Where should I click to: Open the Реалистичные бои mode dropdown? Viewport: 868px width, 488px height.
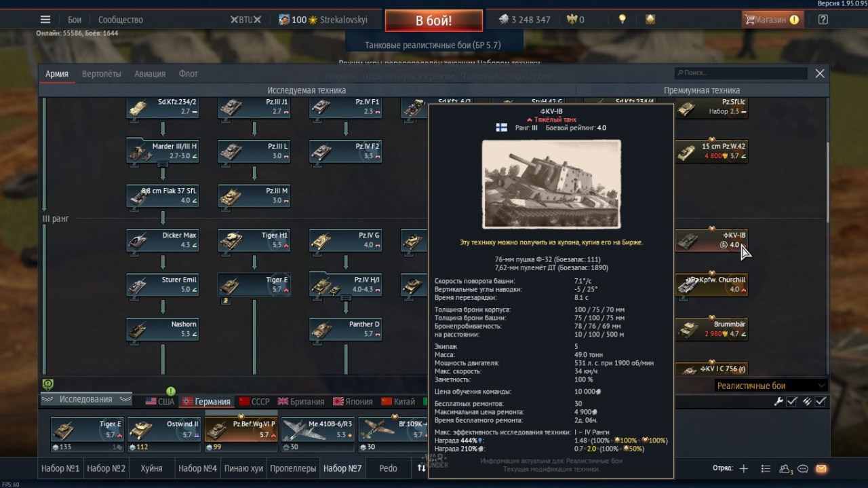click(x=771, y=386)
